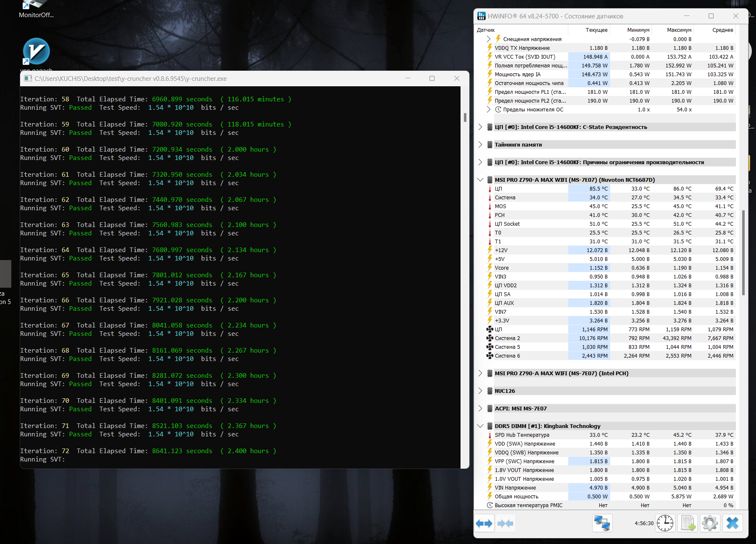Viewport: 756px width, 544px height.
Task: Maximize the y-cruncher console window
Action: (432, 78)
